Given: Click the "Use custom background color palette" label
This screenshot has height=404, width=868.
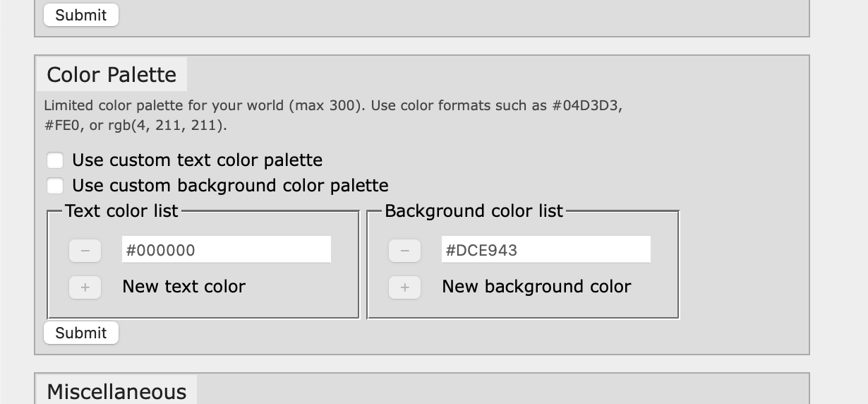Looking at the screenshot, I should pyautogui.click(x=230, y=186).
